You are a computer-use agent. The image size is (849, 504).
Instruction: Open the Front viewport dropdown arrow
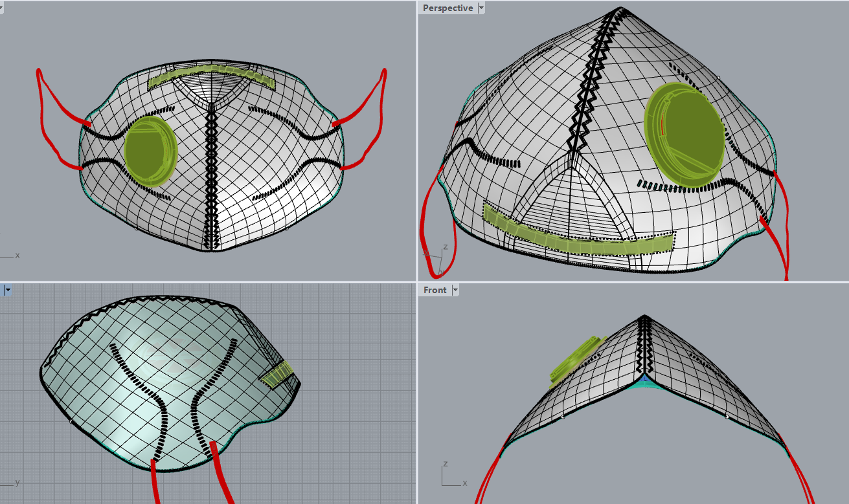pyautogui.click(x=455, y=290)
